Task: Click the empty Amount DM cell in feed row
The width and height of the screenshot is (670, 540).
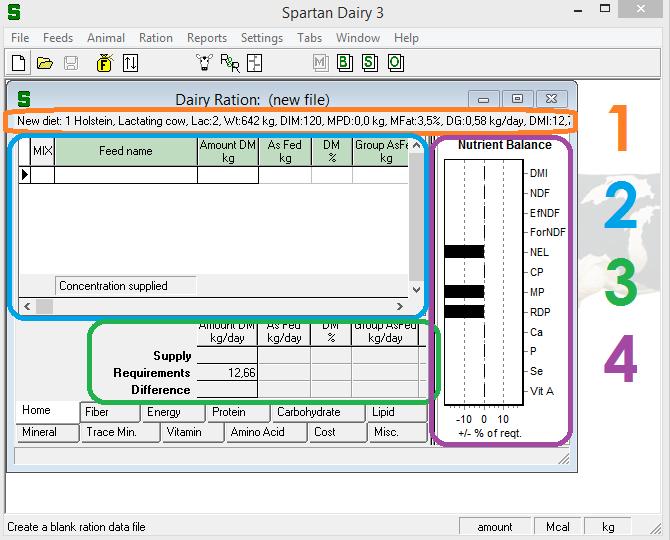Action: pos(228,175)
